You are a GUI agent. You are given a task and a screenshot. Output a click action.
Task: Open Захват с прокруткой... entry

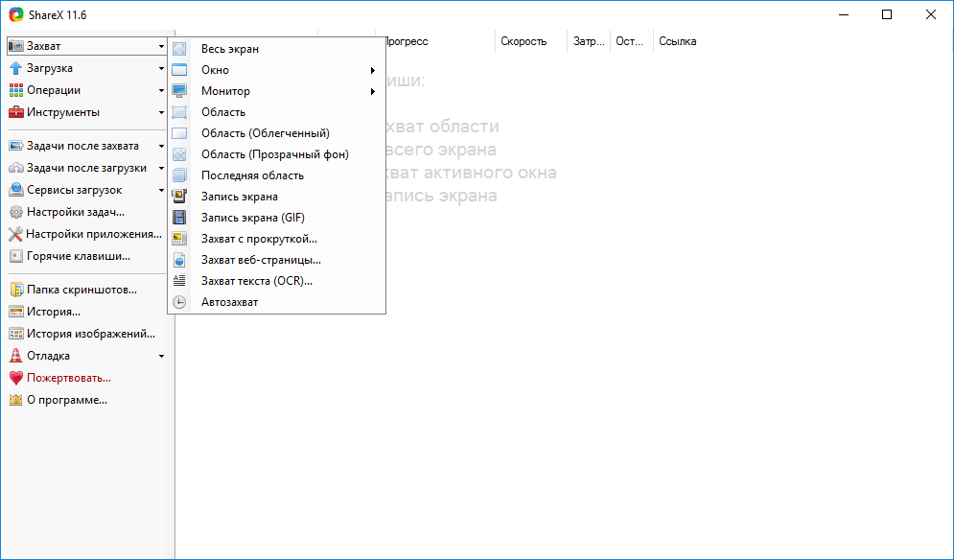[x=277, y=239]
